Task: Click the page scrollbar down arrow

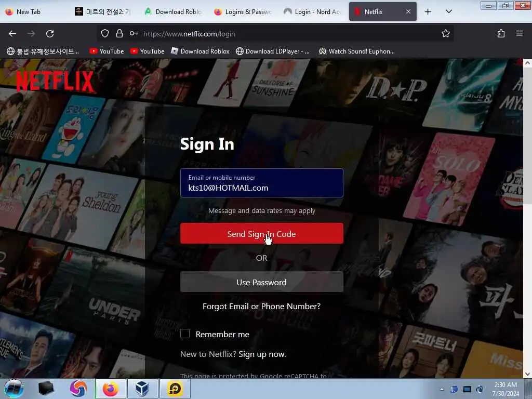Action: (x=527, y=374)
